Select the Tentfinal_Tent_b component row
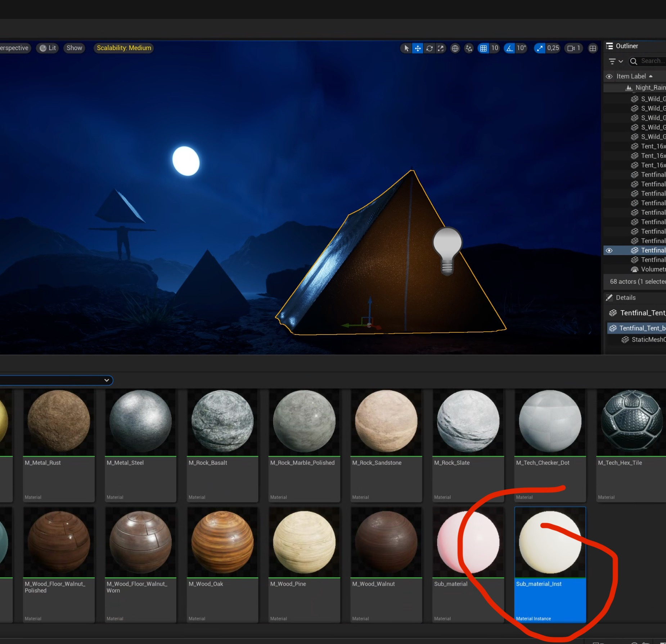The height and width of the screenshot is (644, 666). point(636,328)
